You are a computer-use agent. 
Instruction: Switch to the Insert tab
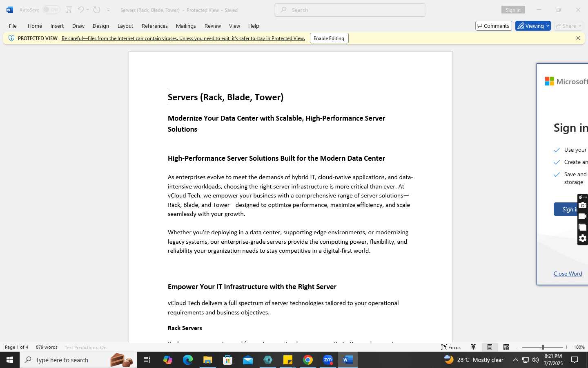coord(57,26)
